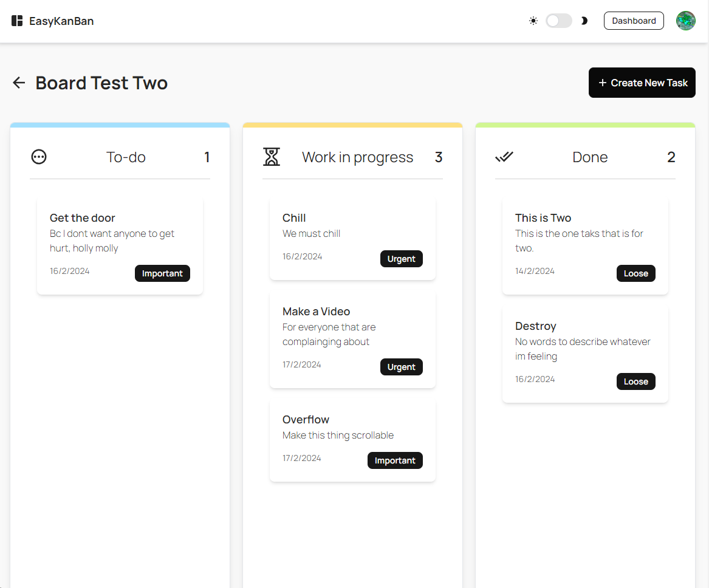Image resolution: width=709 pixels, height=588 pixels.
Task: Click the Important tag on Get the door
Action: 162,273
